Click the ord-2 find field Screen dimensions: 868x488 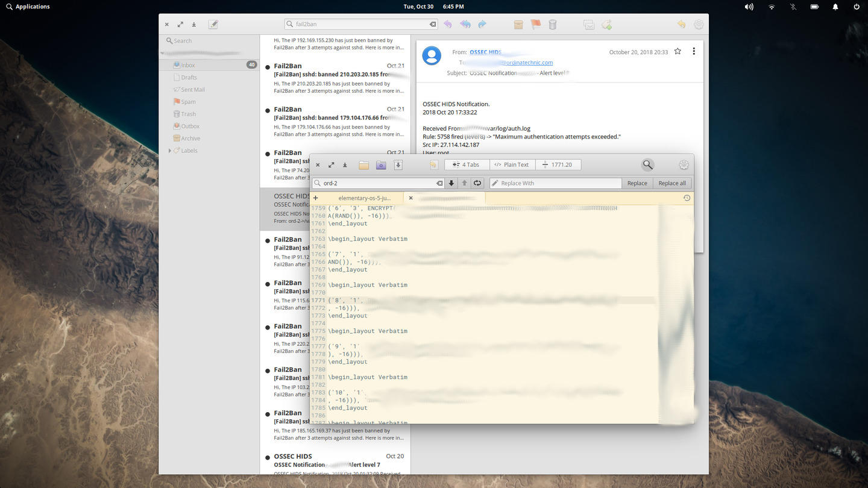(379, 183)
